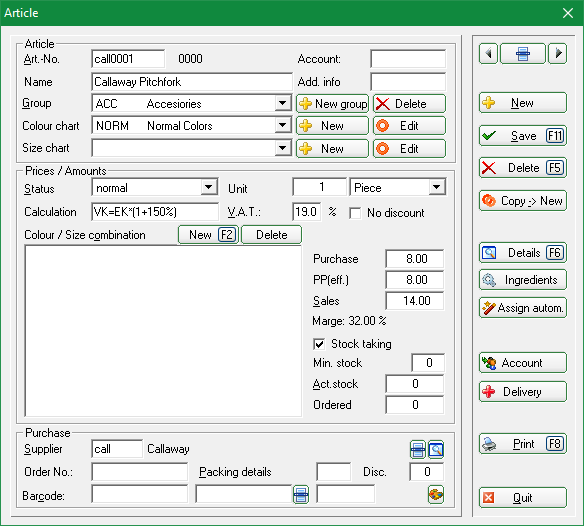584x526 pixels.
Task: Click the New group button
Action: (333, 104)
